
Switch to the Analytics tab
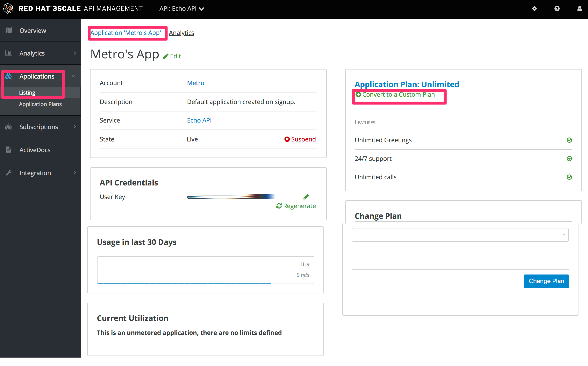click(181, 32)
